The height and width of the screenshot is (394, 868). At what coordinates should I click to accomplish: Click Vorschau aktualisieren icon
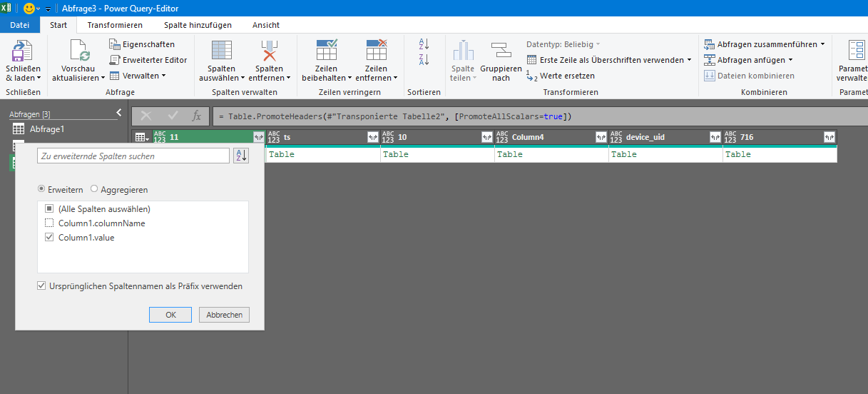pyautogui.click(x=78, y=51)
